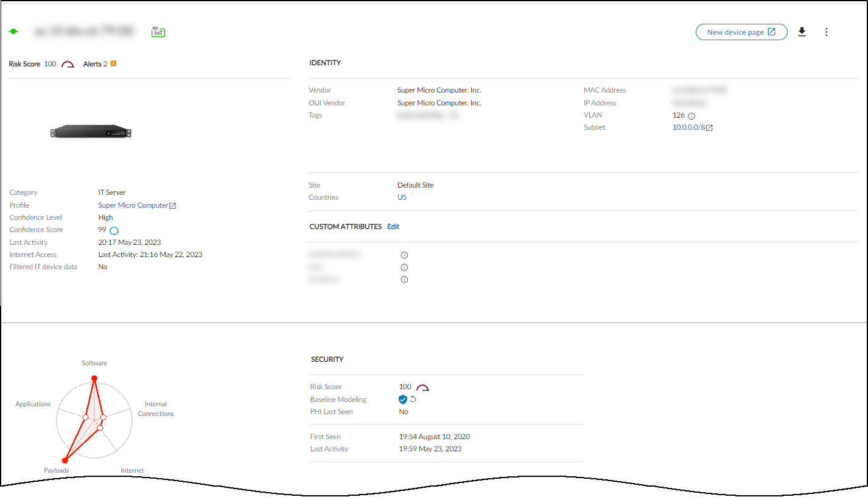Viewport: 868px width, 497px height.
Task: Click the top custom attribute info icon
Action: [x=404, y=255]
